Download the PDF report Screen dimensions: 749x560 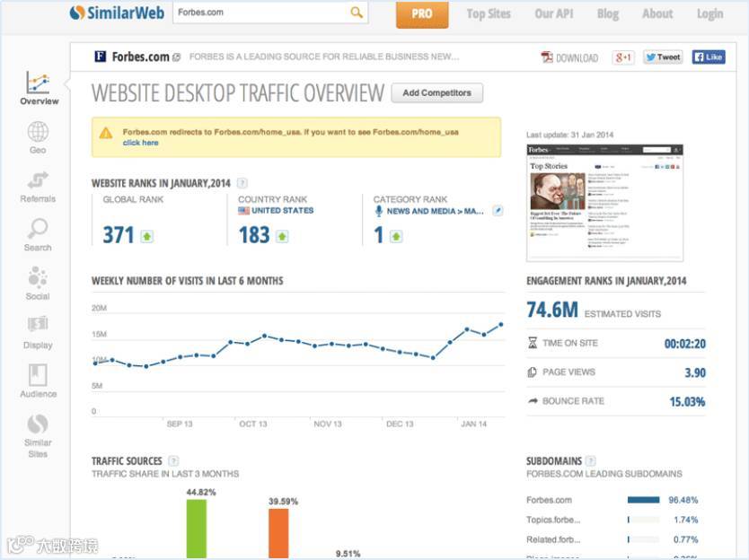(x=569, y=57)
